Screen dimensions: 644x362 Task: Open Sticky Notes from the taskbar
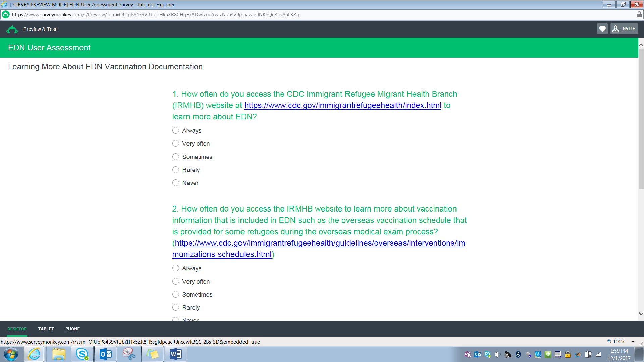pos(152,354)
